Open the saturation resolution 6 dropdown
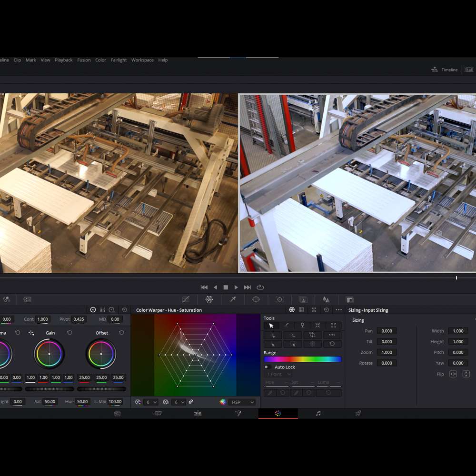The width and height of the screenshot is (476, 476). pos(178,402)
